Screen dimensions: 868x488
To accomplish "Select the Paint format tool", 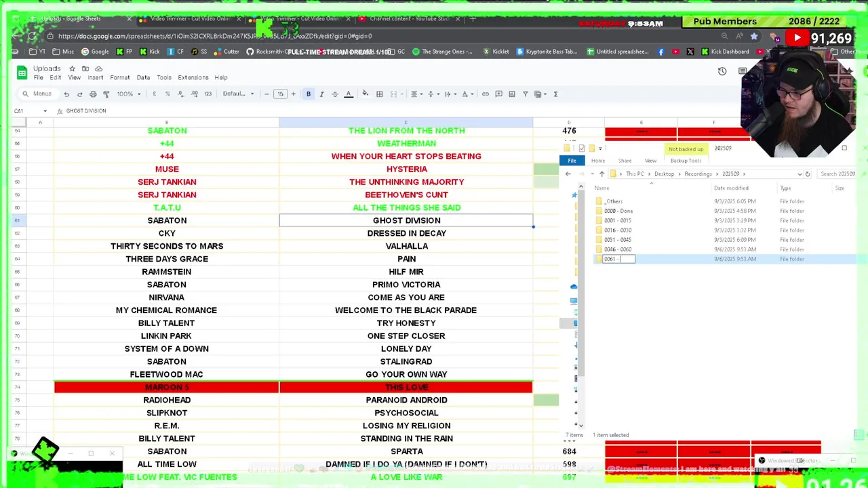I will point(106,94).
